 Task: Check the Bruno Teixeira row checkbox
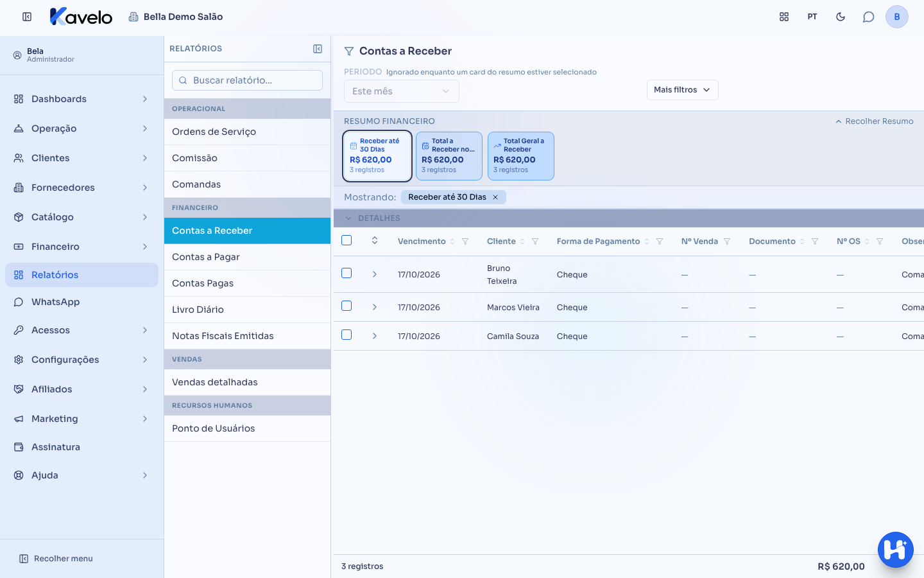[346, 273]
